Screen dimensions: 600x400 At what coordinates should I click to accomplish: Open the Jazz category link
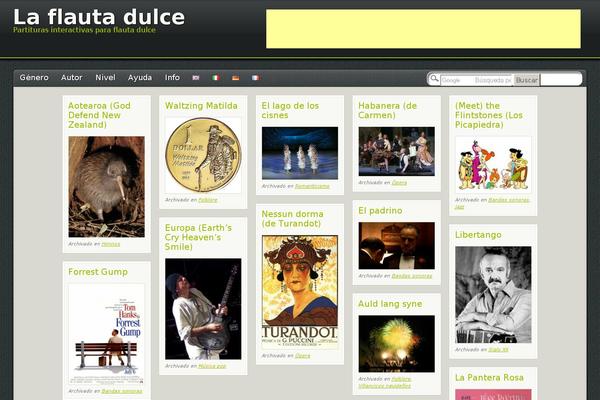click(x=459, y=207)
